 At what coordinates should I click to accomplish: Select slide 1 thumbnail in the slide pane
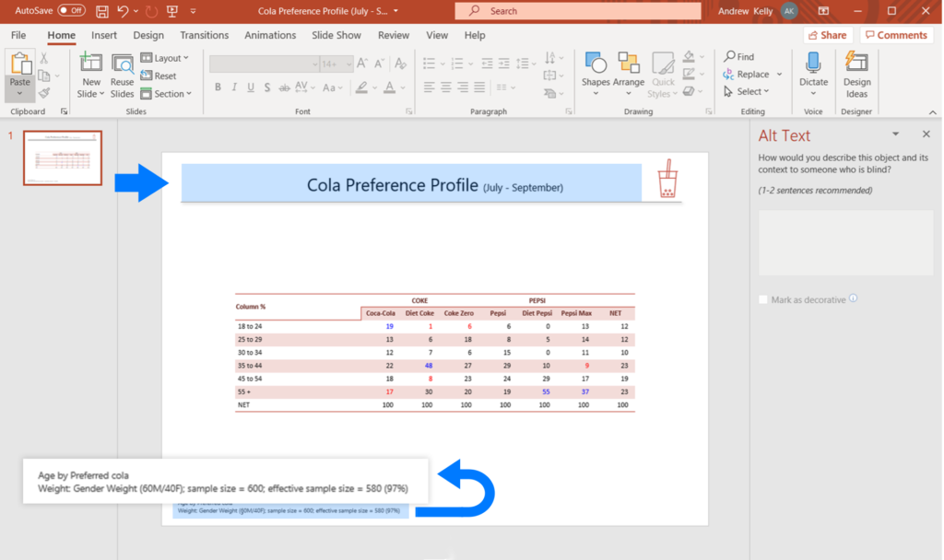pyautogui.click(x=61, y=157)
